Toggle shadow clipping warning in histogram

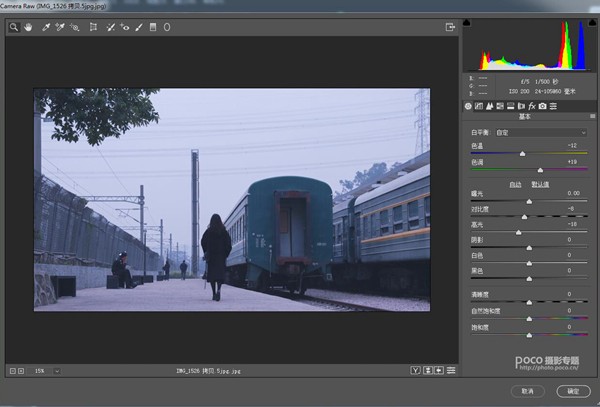pyautogui.click(x=466, y=23)
